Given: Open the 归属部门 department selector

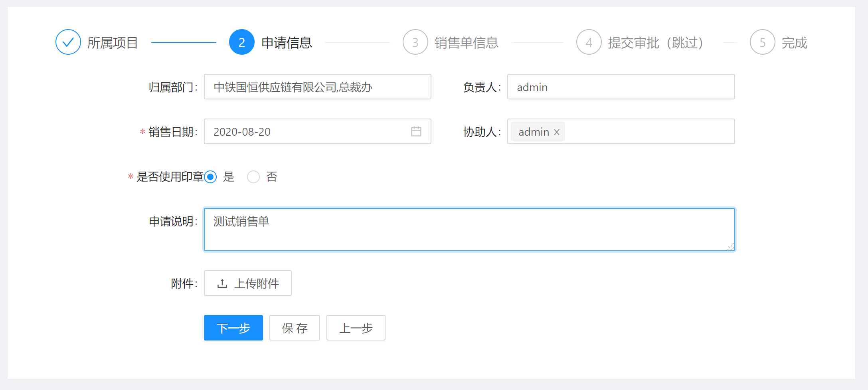Looking at the screenshot, I should point(317,87).
